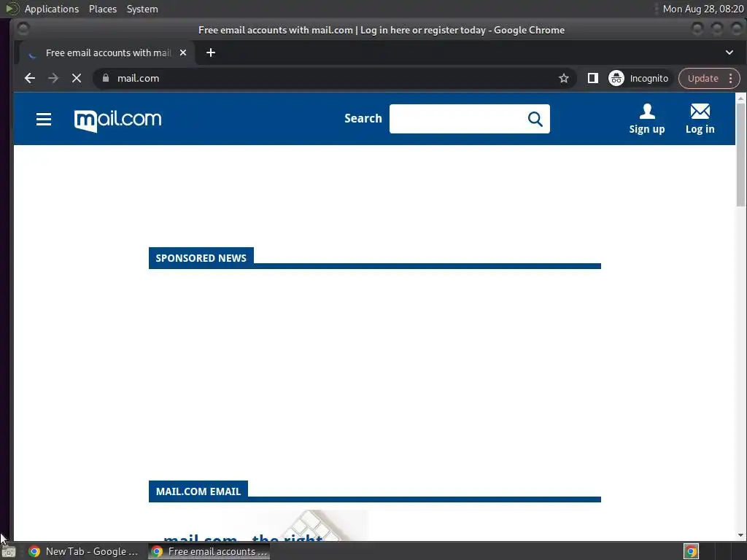Viewport: 747px width, 560px height.
Task: Select the Free email accounts tab
Action: coord(107,52)
